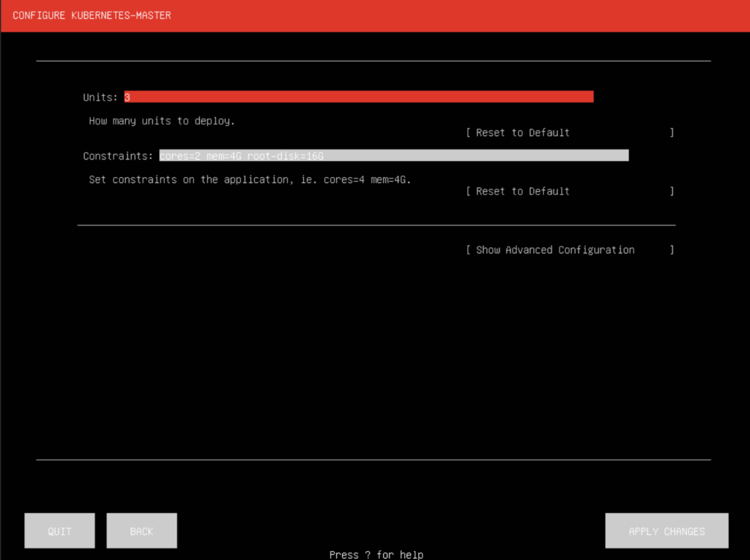
Task: Apply the configuration changes
Action: (666, 530)
